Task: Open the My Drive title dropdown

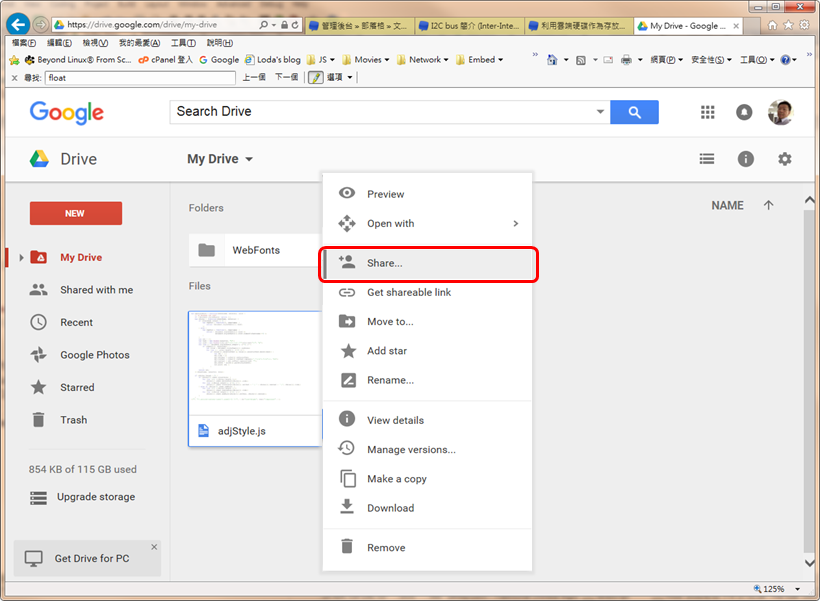Action: tap(220, 158)
